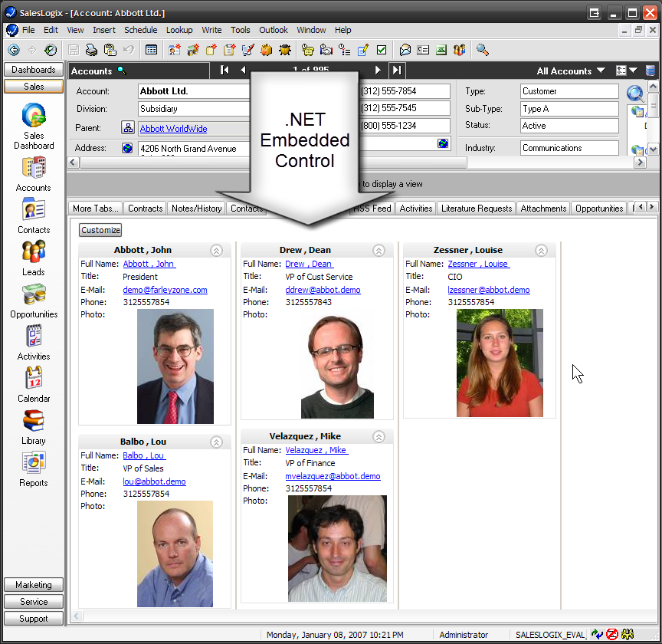
Task: Click the orange package toolbar icon
Action: tap(266, 50)
